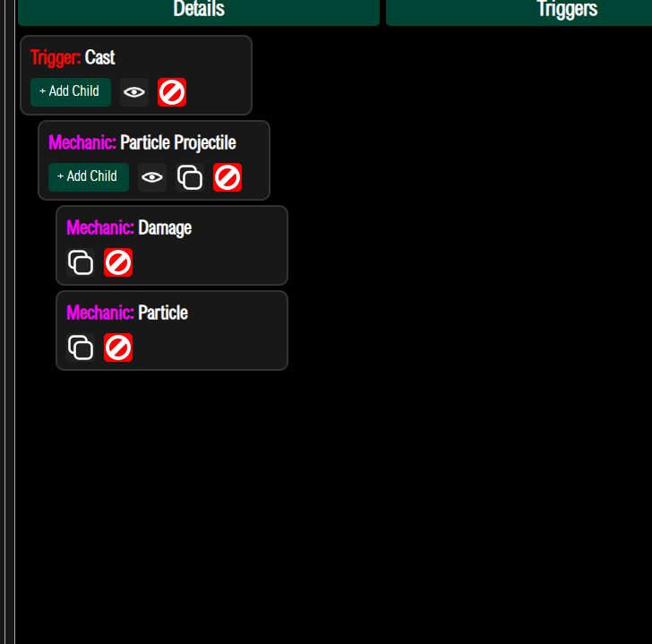This screenshot has width=652, height=644.
Task: Open the Particle mechanic title
Action: [x=163, y=313]
